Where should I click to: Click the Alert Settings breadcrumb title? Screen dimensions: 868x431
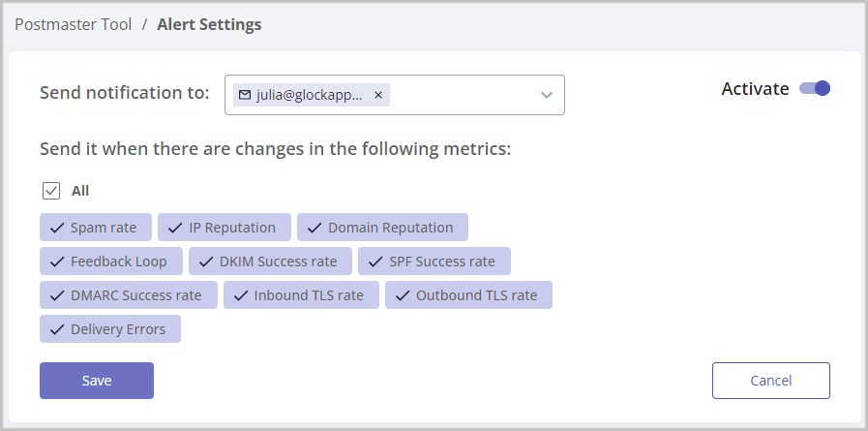click(x=209, y=25)
